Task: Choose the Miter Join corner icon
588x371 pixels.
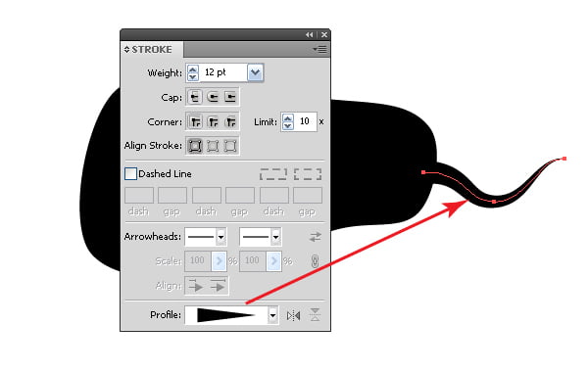Action: point(195,121)
